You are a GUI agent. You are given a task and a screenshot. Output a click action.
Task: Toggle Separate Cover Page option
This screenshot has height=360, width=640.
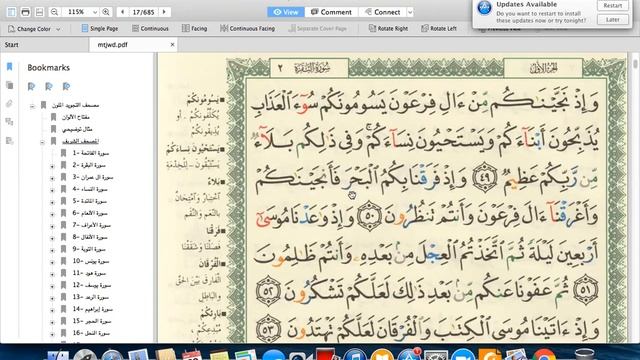tap(317, 28)
